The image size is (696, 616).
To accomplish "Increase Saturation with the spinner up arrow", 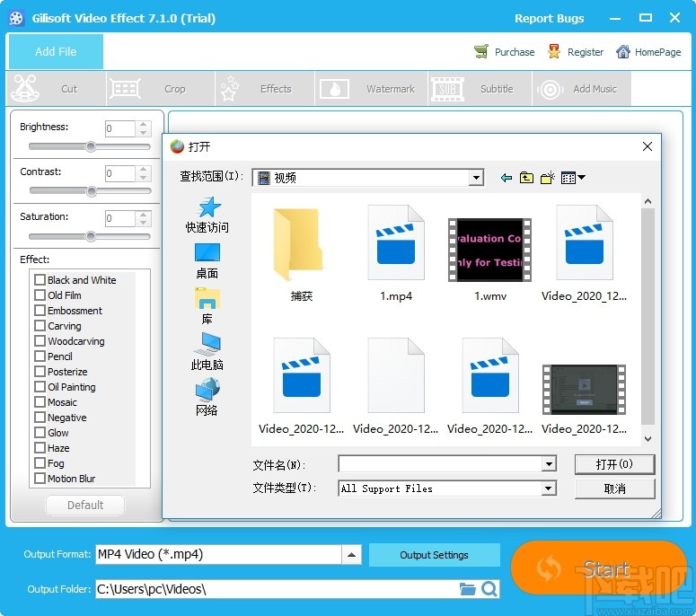I will point(144,215).
